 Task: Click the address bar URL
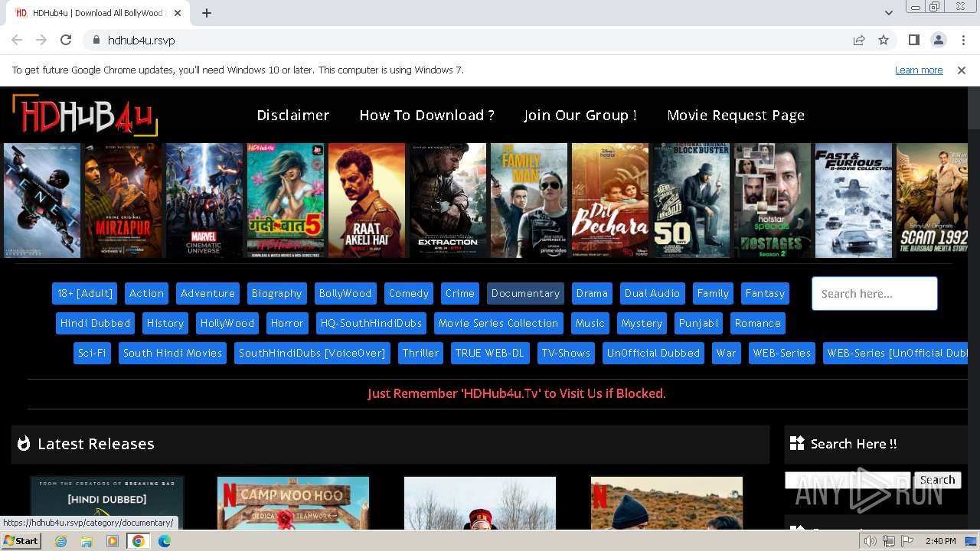(x=141, y=41)
